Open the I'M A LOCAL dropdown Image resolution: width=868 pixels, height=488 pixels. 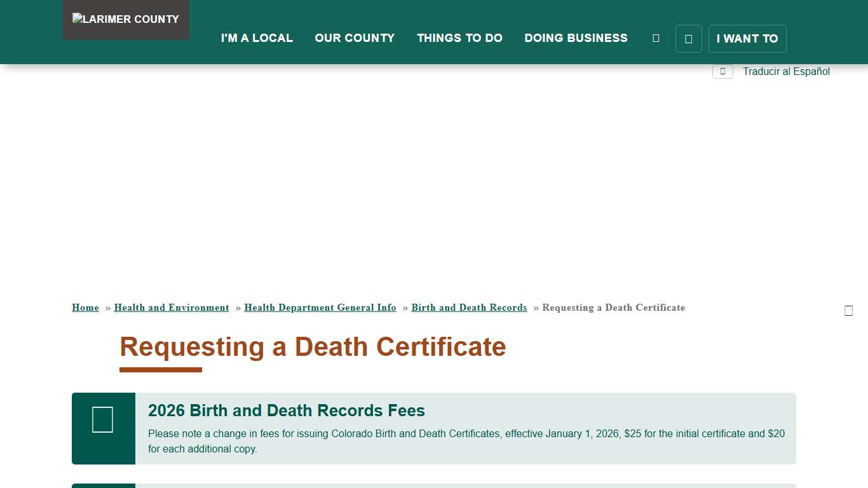tap(257, 38)
